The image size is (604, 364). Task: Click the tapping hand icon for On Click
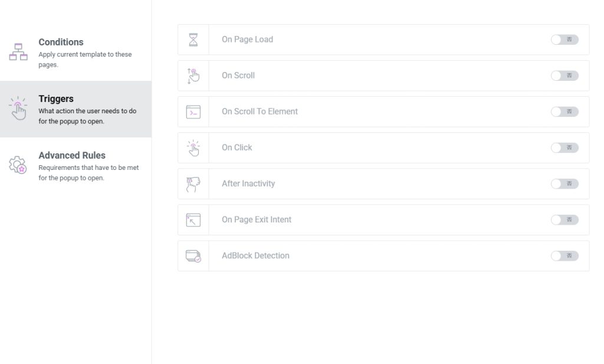click(x=193, y=148)
